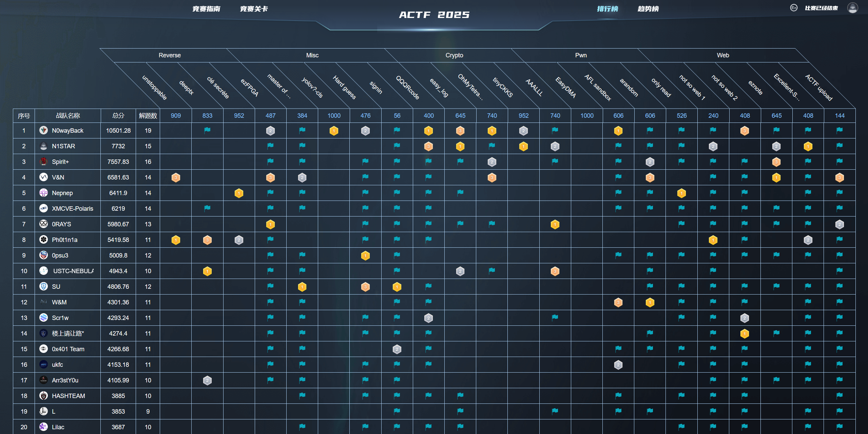Viewport: 868px width, 434px height.
Task: Click SU gold medal under signin
Action: coord(397,287)
